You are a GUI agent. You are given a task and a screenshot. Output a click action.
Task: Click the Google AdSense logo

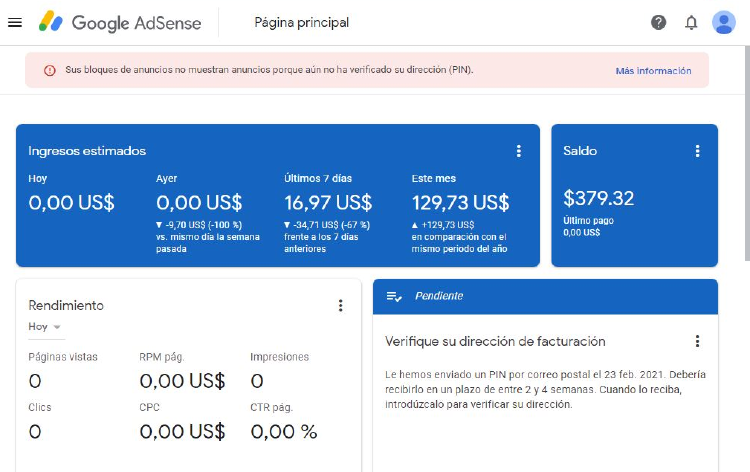point(120,22)
